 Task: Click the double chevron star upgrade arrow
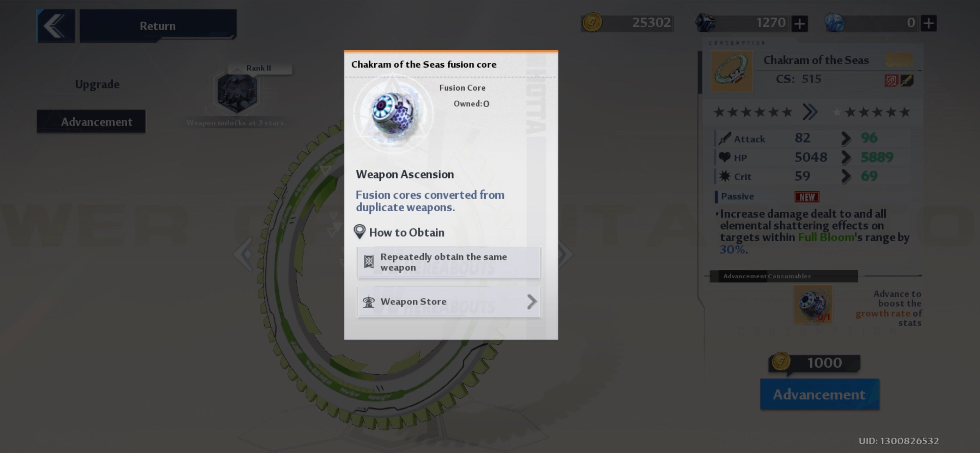[810, 112]
